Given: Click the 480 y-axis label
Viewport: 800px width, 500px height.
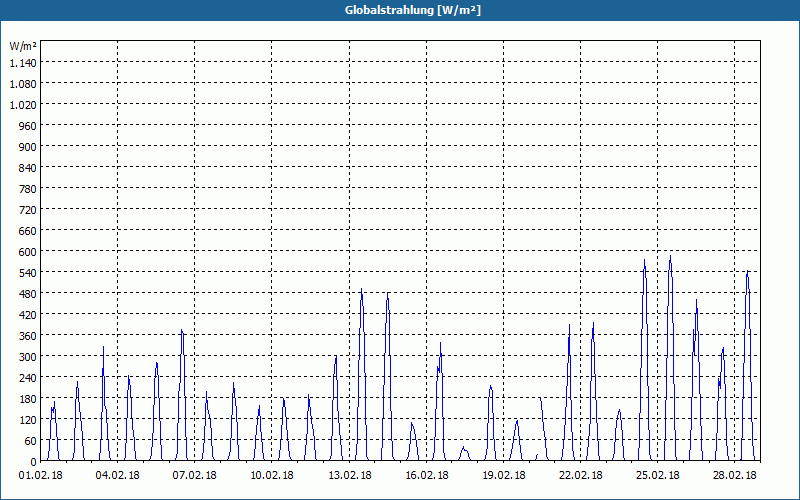Looking at the screenshot, I should [28, 293].
